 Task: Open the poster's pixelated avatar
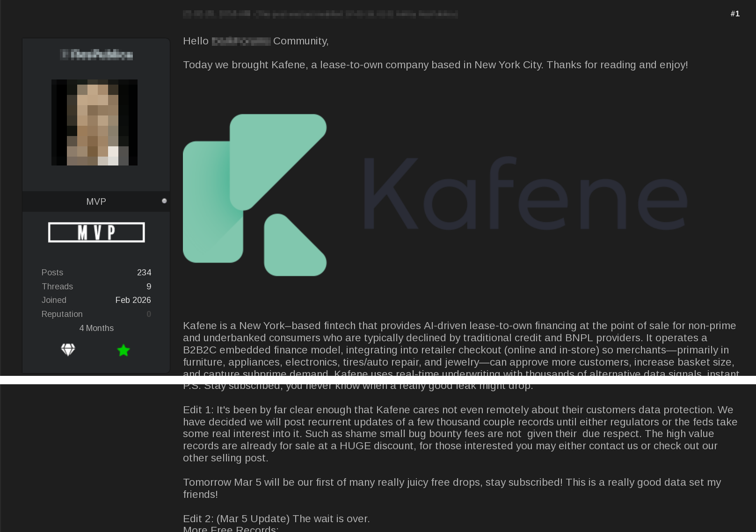(x=94, y=122)
